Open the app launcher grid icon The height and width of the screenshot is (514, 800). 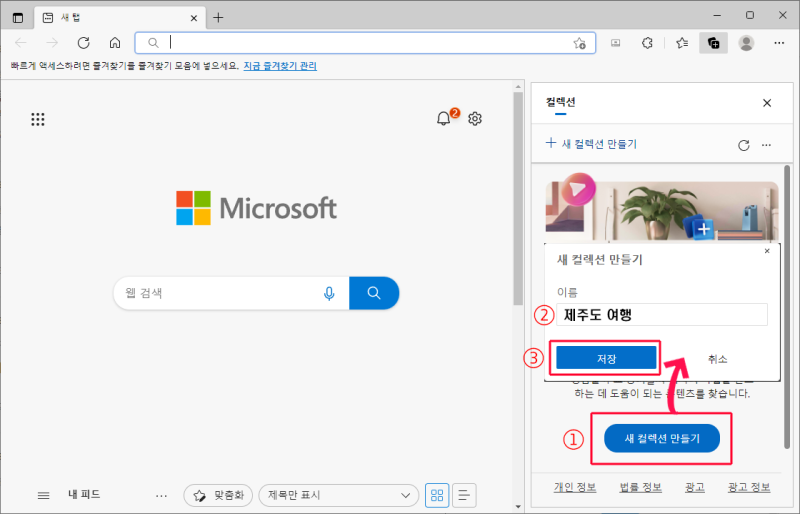[38, 119]
